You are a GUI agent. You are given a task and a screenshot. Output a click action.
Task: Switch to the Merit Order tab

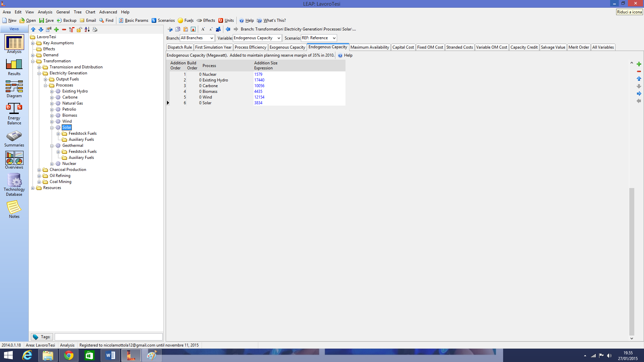pos(579,47)
